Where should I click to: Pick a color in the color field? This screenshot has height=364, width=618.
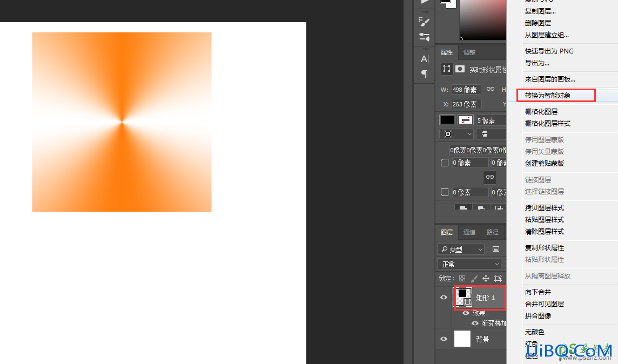coord(483,19)
